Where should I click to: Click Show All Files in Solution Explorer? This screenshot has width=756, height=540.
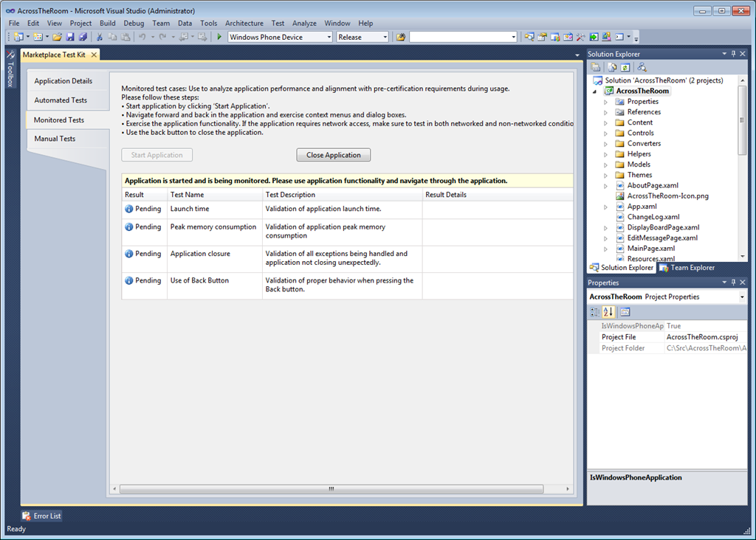[x=612, y=67]
